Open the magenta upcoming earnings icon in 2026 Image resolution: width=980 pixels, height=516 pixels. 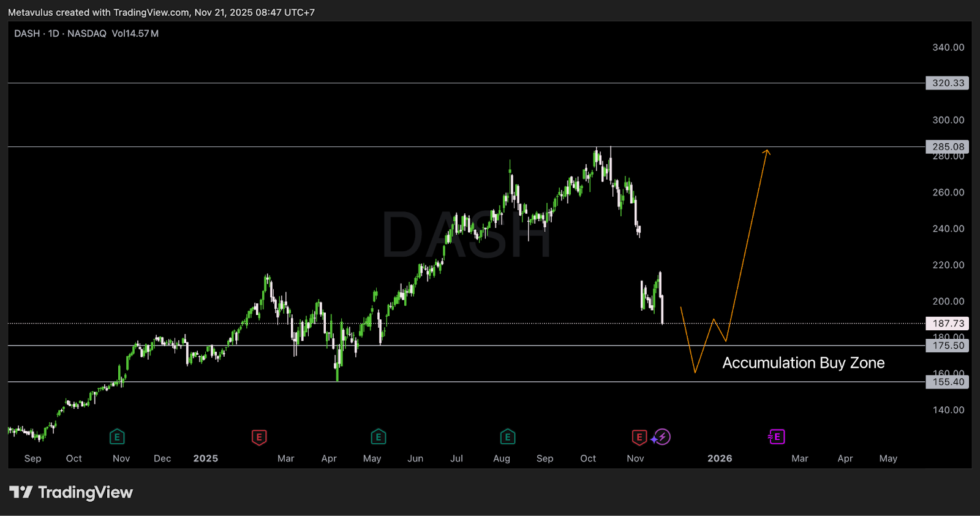point(777,437)
